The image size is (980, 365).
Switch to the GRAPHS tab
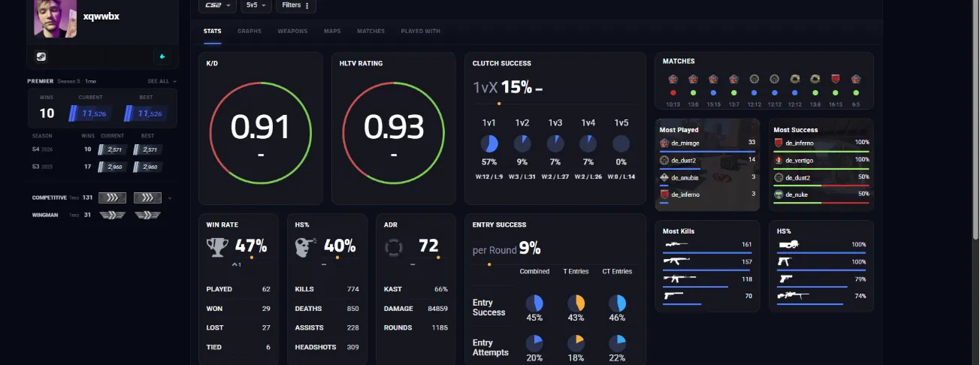click(250, 32)
